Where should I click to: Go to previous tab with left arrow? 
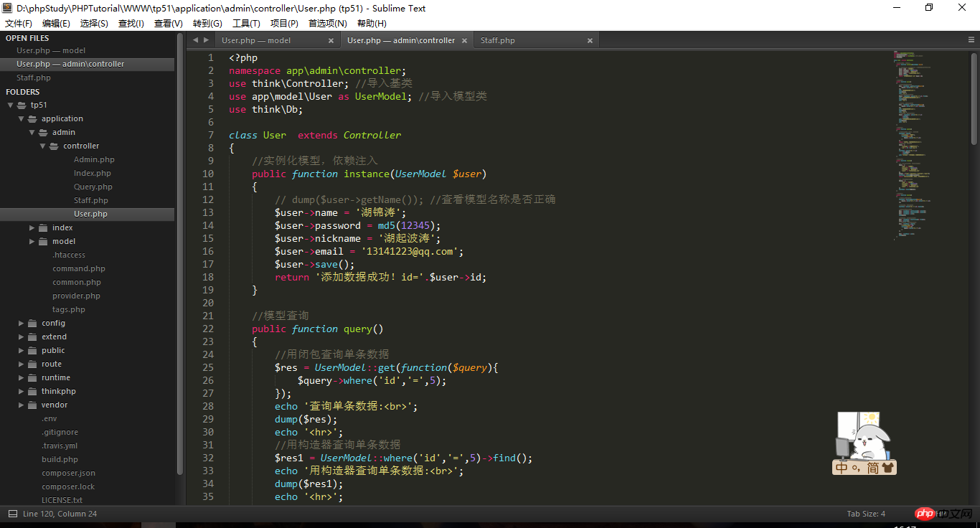[195, 40]
